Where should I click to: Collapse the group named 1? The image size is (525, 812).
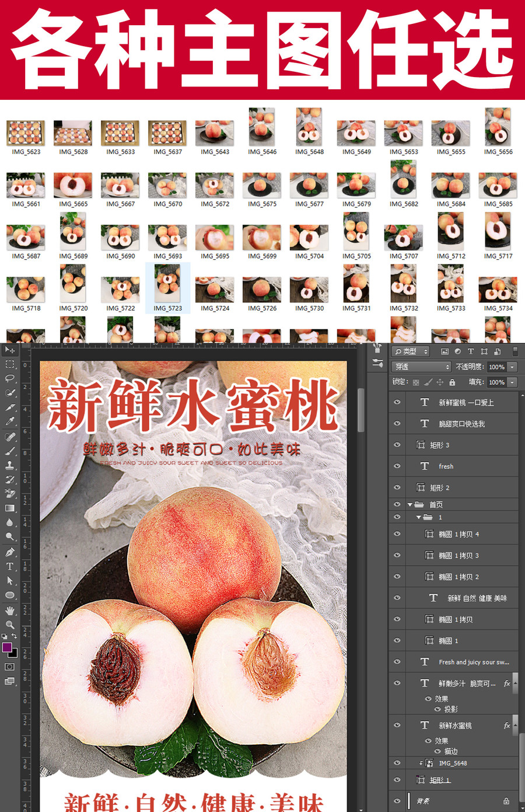pos(419,517)
